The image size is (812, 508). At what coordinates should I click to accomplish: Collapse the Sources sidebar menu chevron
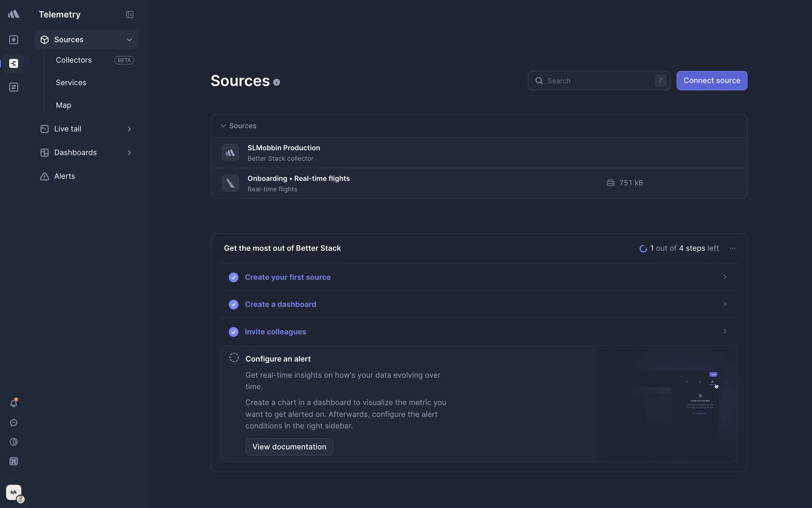129,40
